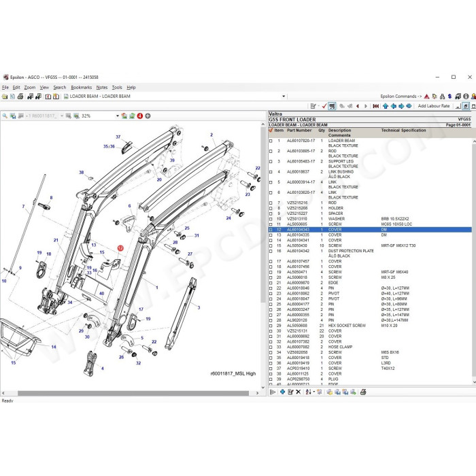
Task: Click the Notes menu
Action: tap(102, 88)
